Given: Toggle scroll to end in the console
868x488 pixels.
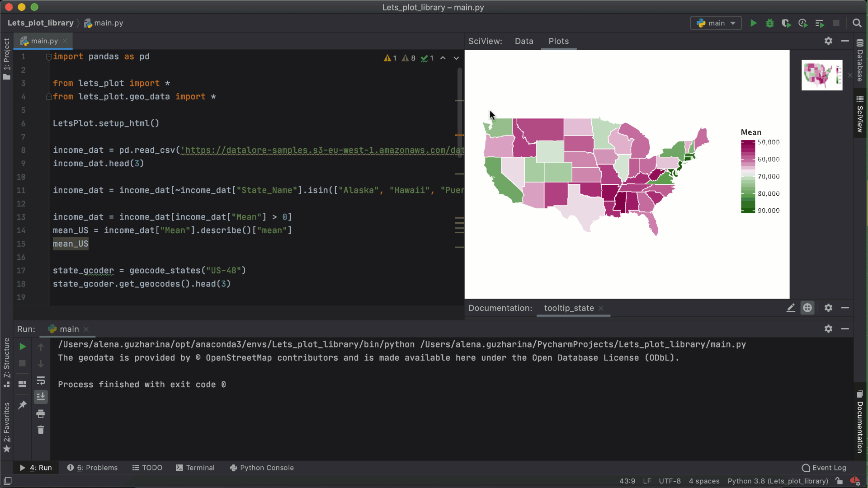Looking at the screenshot, I should (41, 397).
